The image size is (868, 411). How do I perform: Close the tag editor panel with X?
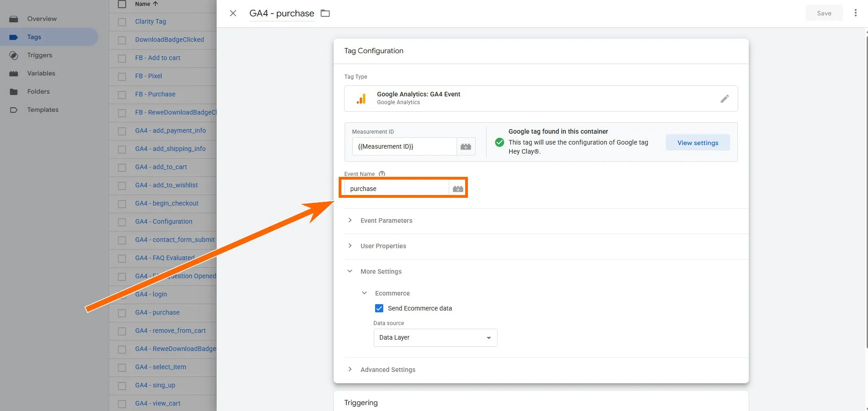click(x=233, y=13)
